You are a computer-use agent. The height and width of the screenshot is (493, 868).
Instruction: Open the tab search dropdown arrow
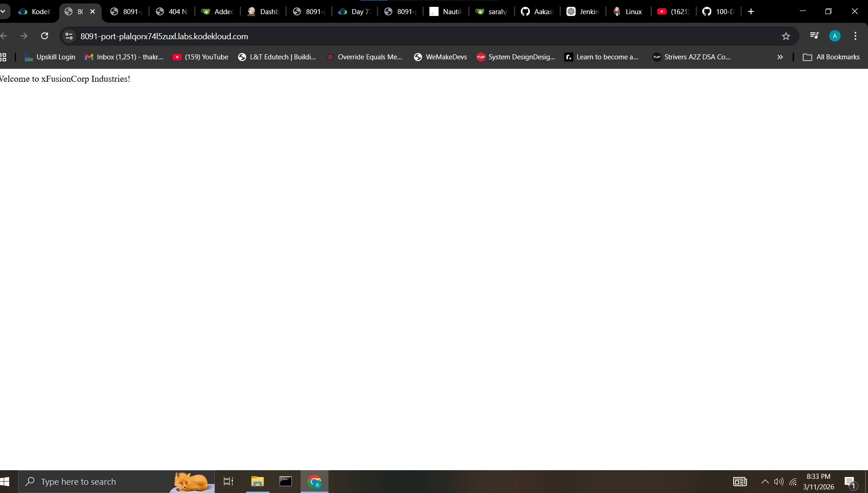tap(3, 11)
